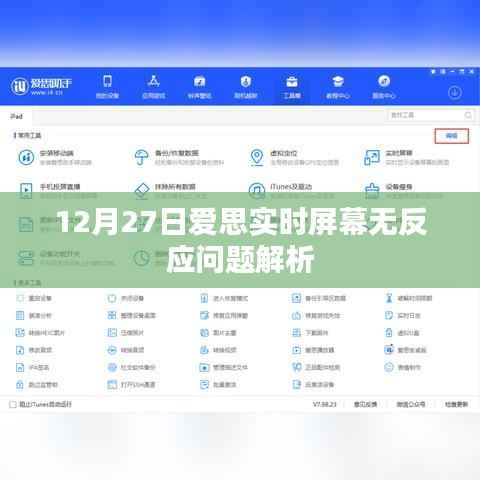Open 批量激活 batch activation
The image size is (480, 480).
coord(218,385)
